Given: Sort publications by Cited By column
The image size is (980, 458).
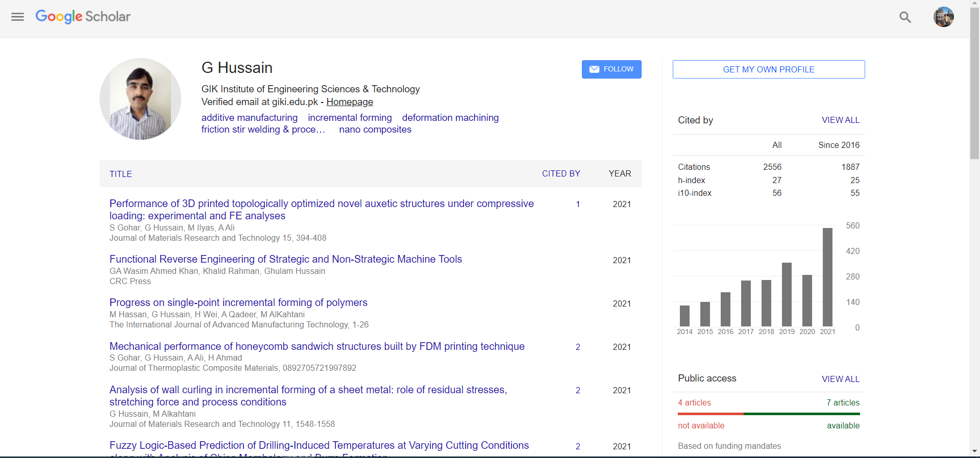Looking at the screenshot, I should point(560,174).
